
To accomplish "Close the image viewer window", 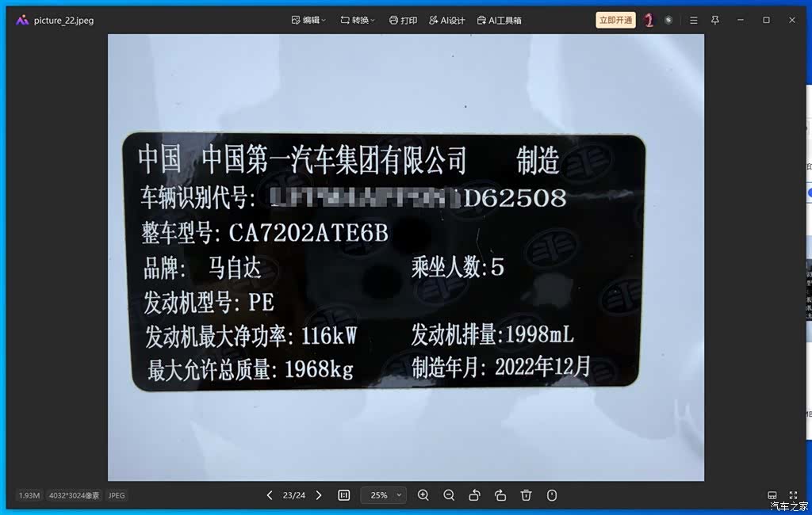I will 792,20.
